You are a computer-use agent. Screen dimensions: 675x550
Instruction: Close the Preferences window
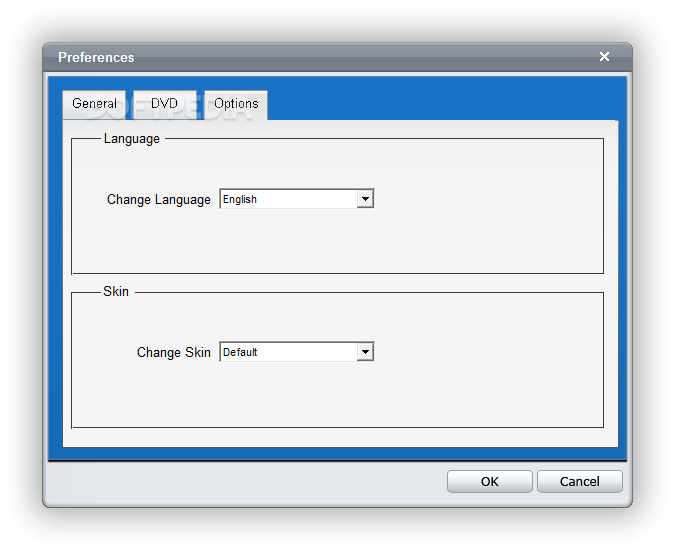click(x=604, y=56)
